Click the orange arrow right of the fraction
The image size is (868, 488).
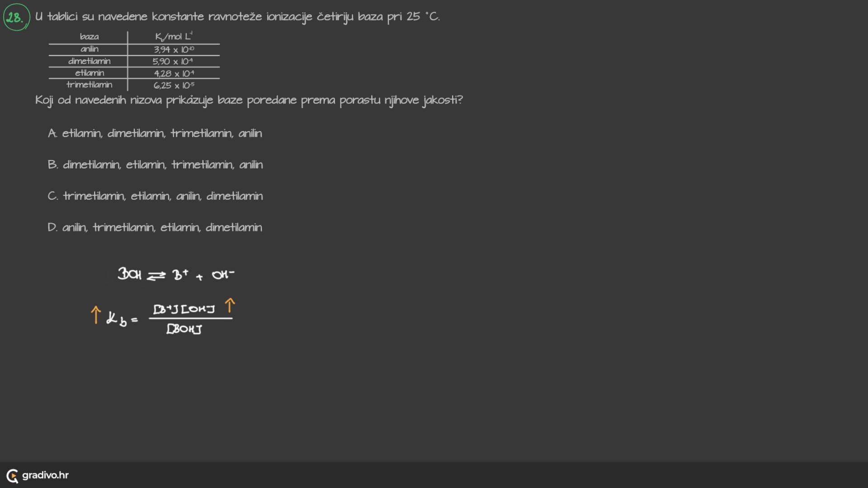point(230,305)
